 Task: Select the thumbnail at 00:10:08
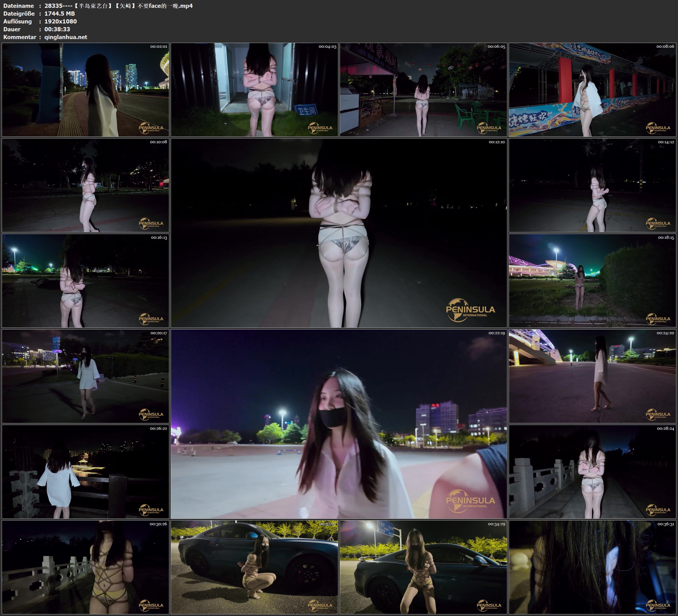click(x=85, y=185)
